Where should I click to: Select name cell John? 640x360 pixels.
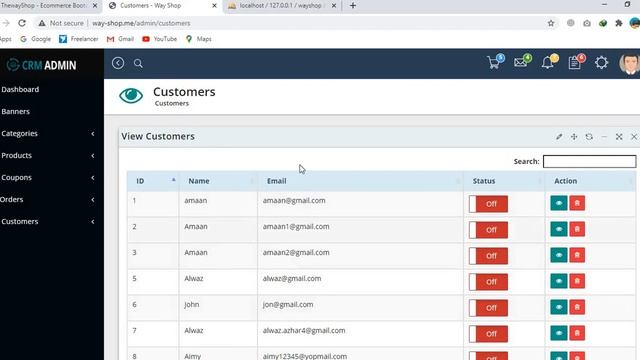[191, 304]
